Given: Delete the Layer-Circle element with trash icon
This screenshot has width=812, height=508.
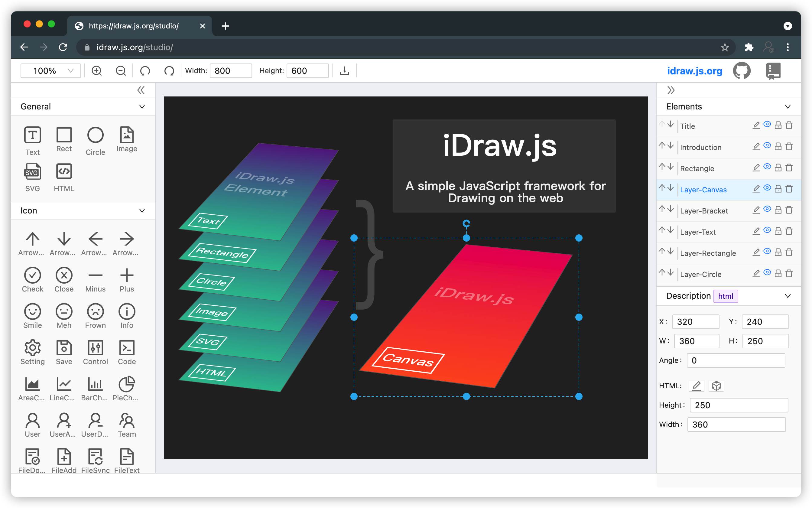Looking at the screenshot, I should (x=789, y=273).
